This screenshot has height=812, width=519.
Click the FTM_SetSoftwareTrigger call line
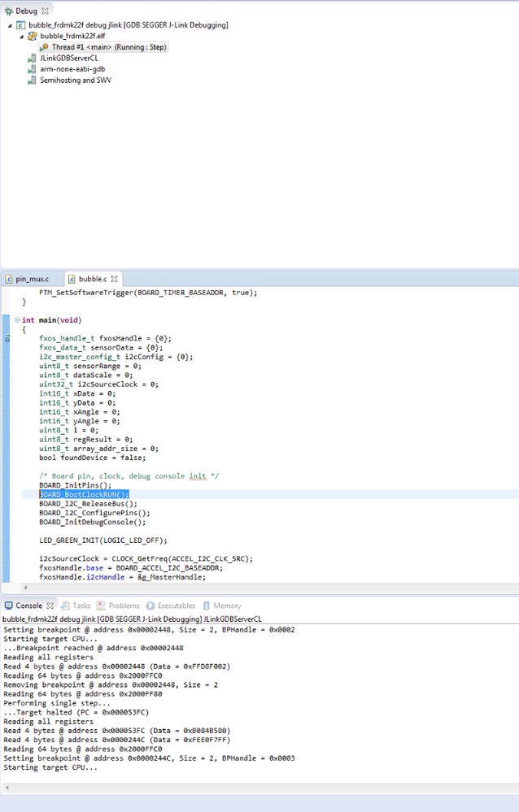click(x=148, y=293)
